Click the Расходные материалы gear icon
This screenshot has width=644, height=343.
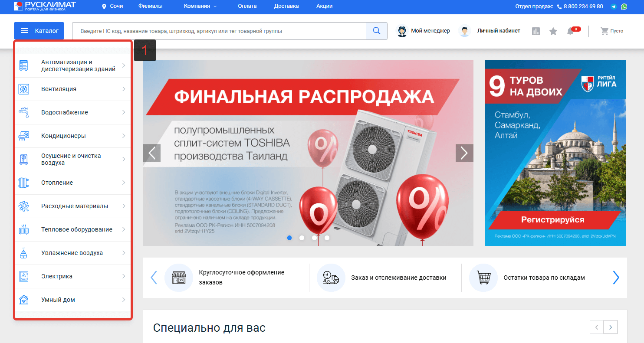click(x=23, y=206)
